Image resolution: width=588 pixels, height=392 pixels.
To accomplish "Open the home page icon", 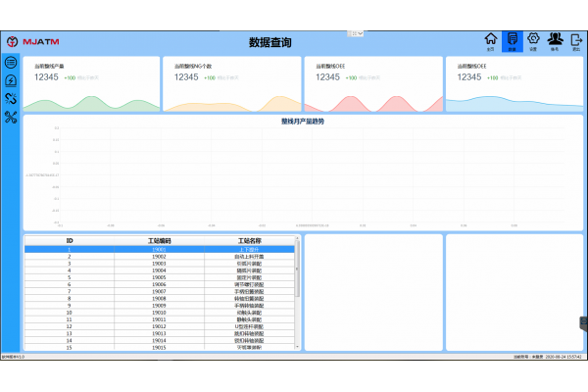I will [x=491, y=41].
